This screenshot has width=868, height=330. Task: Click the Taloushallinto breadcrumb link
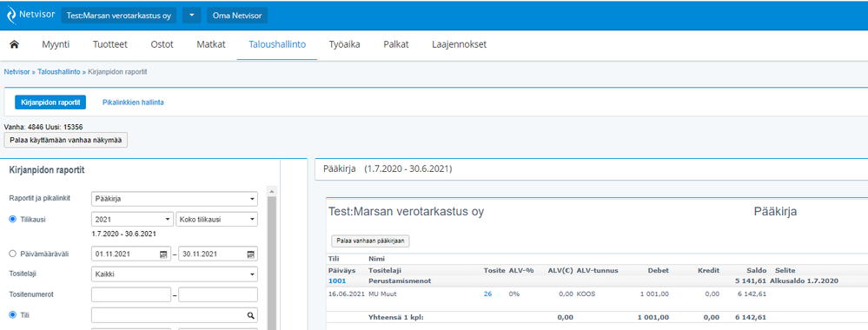[59, 72]
